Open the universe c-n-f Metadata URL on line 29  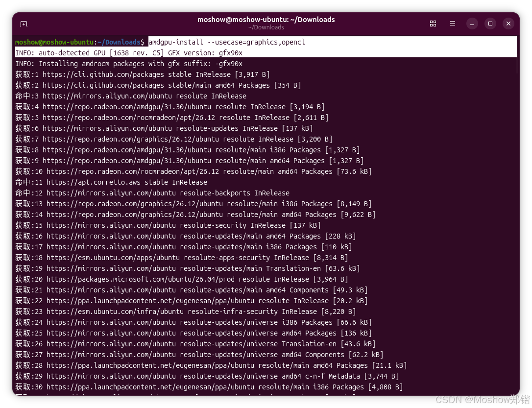111,377
